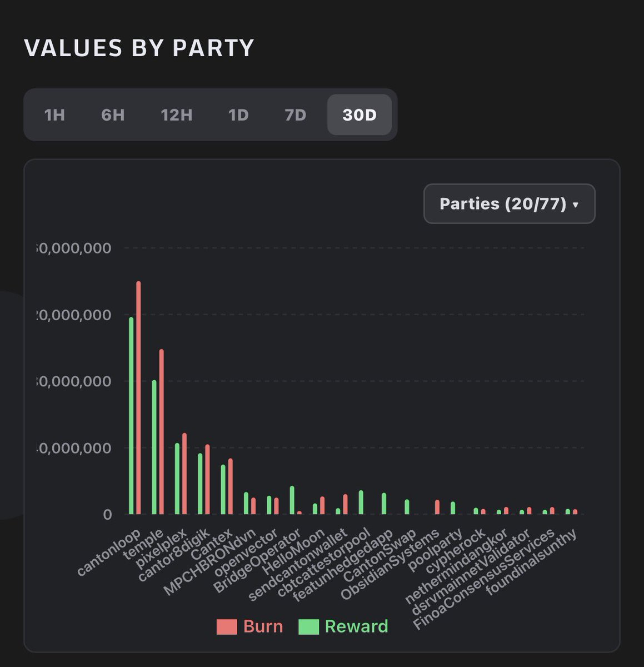Screen dimensions: 644x667
Task: Click the foundinalsunthy axis label
Action: 531,562
